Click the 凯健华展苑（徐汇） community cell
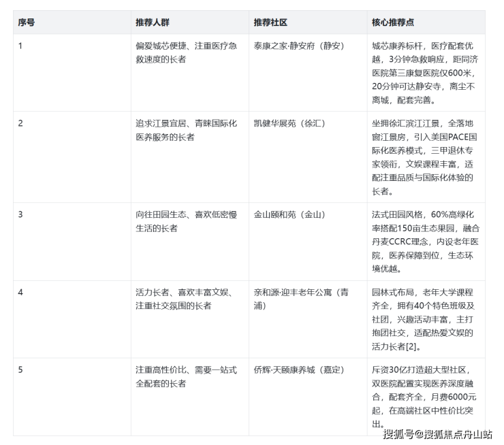The width and height of the screenshot is (504, 445). click(x=289, y=124)
